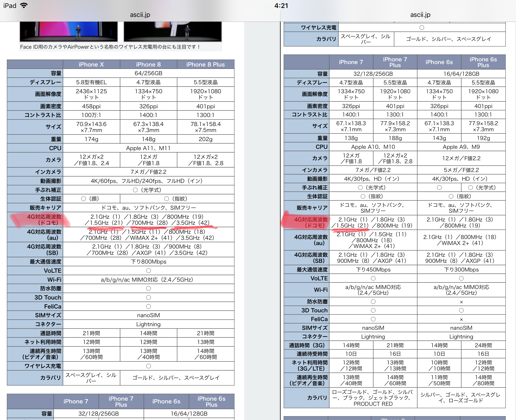Image resolution: width=516 pixels, height=420 pixels.
Task: Select the iPhone X column header
Action: [x=91, y=65]
